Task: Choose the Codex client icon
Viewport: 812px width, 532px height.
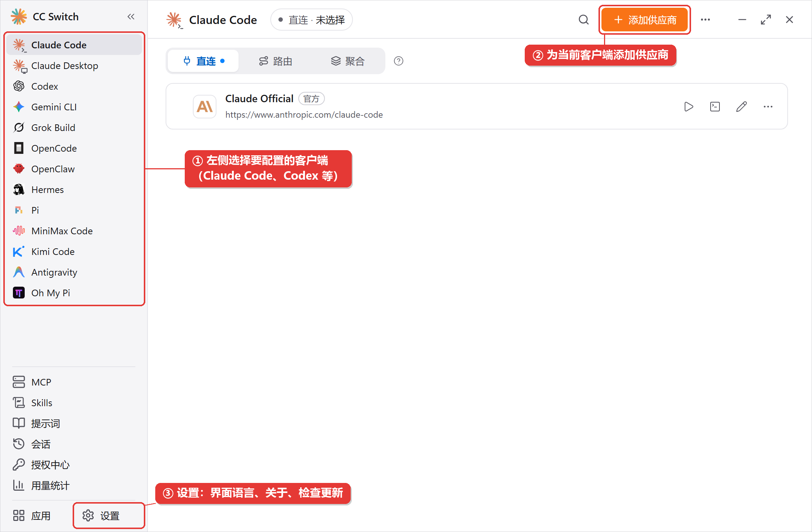Action: point(19,86)
